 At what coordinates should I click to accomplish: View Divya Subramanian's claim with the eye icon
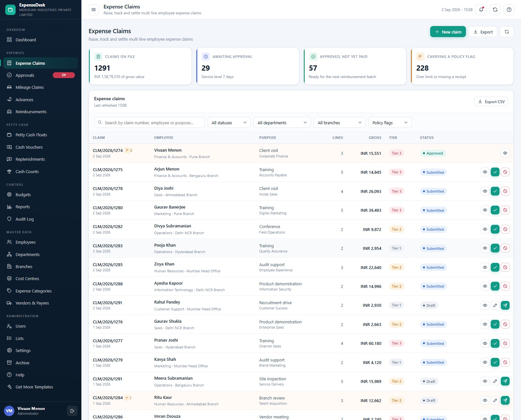(485, 229)
